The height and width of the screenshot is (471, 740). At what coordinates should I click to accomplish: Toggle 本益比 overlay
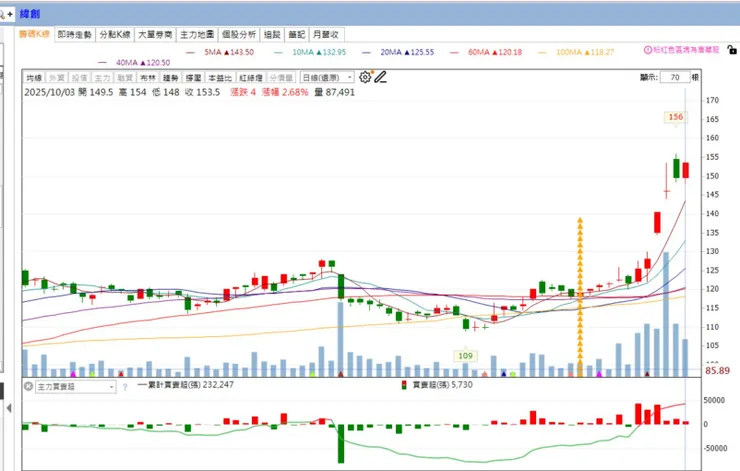point(220,77)
